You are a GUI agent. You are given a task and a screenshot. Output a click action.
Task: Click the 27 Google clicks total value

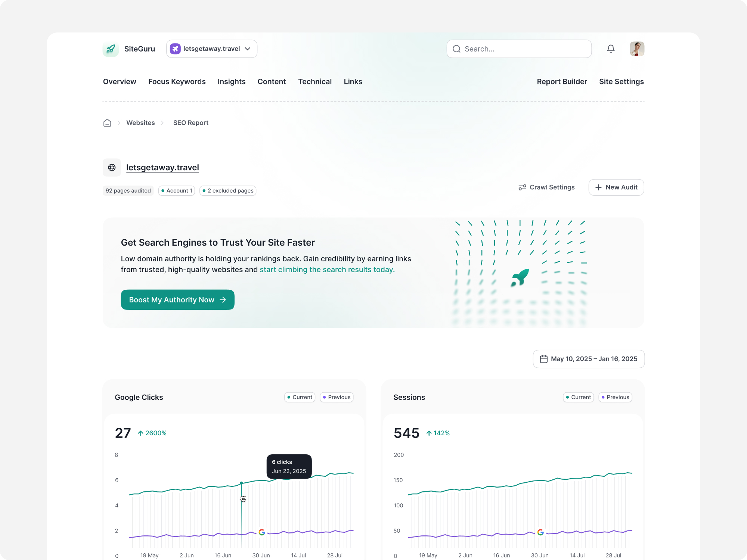[x=123, y=433]
